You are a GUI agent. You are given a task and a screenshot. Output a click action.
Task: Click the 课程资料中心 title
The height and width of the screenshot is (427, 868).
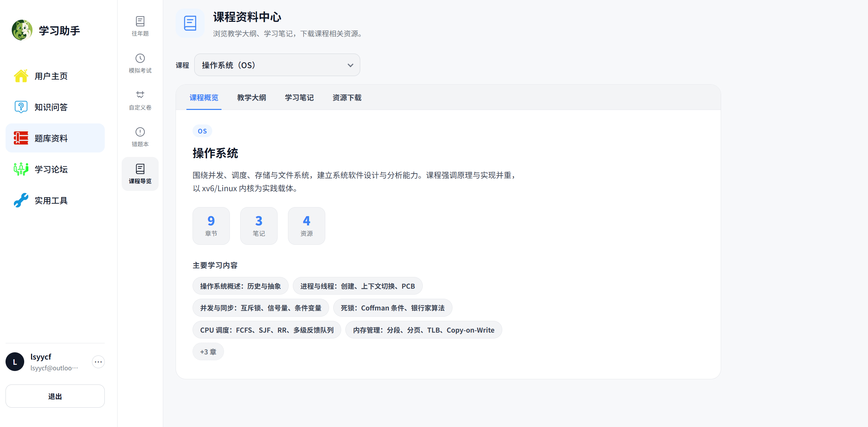click(247, 17)
